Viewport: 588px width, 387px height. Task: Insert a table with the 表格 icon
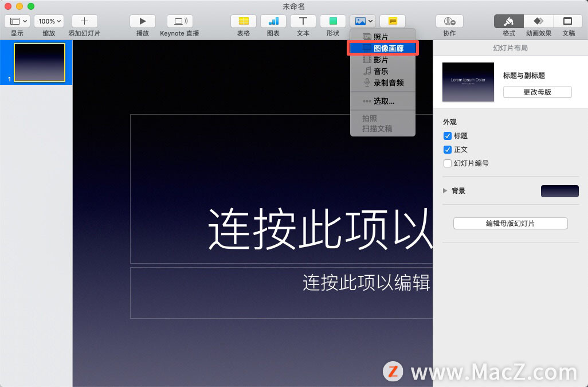pyautogui.click(x=244, y=21)
